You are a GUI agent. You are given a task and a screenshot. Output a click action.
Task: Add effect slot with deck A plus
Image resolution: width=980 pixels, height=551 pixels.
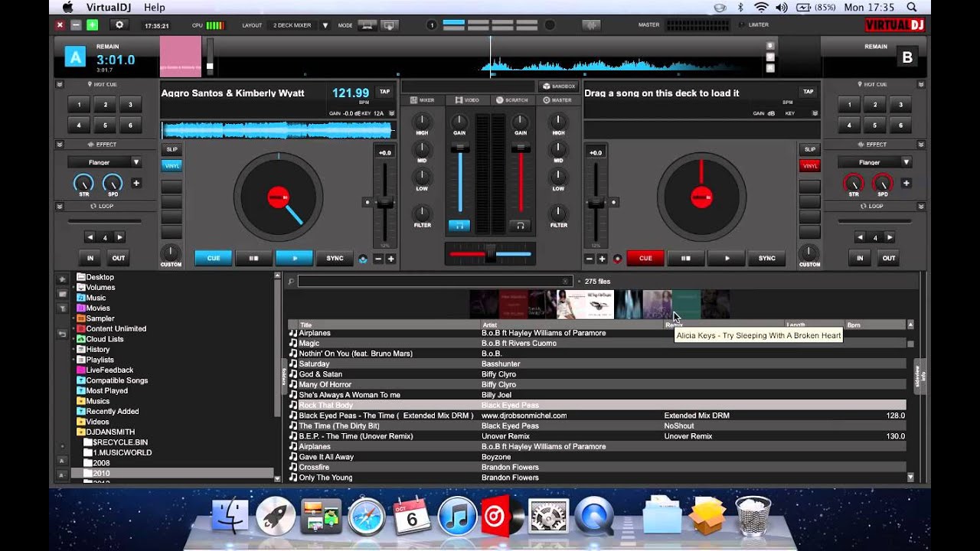click(x=136, y=183)
